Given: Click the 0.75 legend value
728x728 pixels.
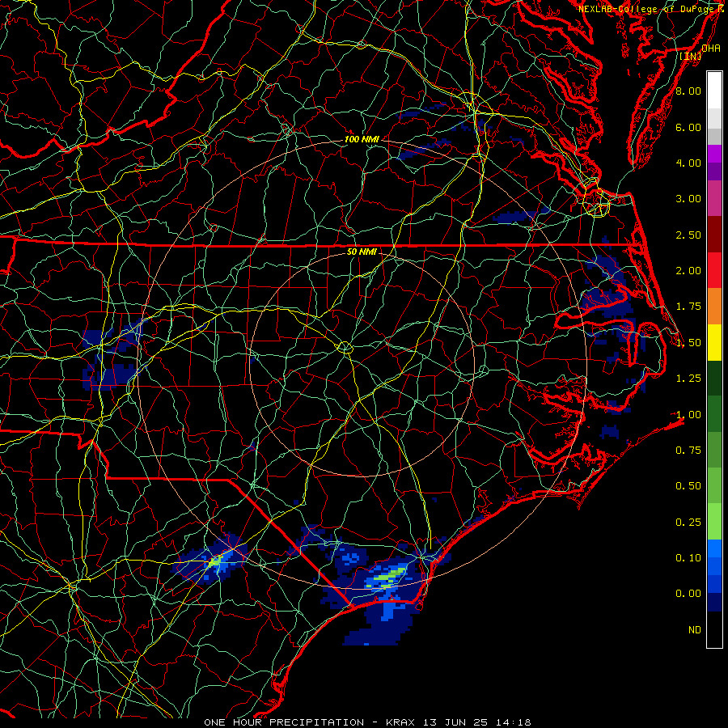Looking at the screenshot, I should (x=688, y=451).
